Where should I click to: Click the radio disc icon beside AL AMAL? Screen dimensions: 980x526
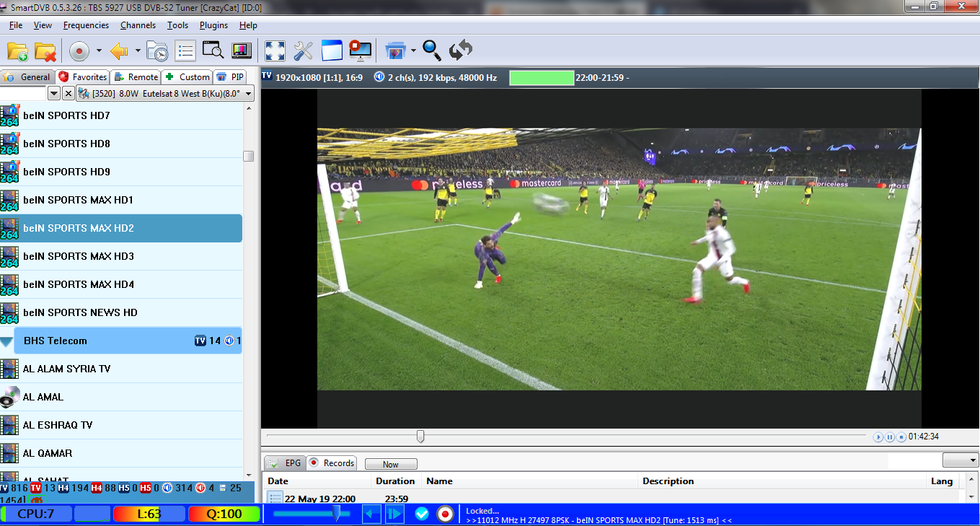[9, 397]
